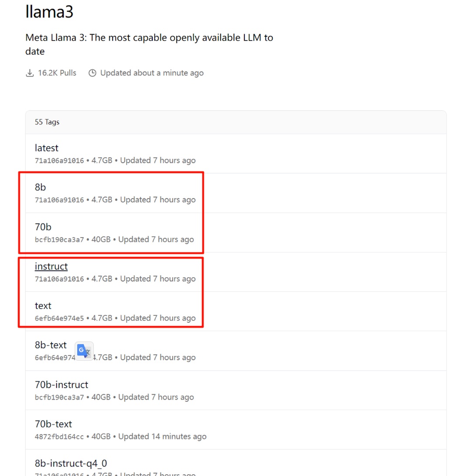Viewport: 466px width, 476px height.
Task: Click the download pulls icon
Action: [x=30, y=73]
